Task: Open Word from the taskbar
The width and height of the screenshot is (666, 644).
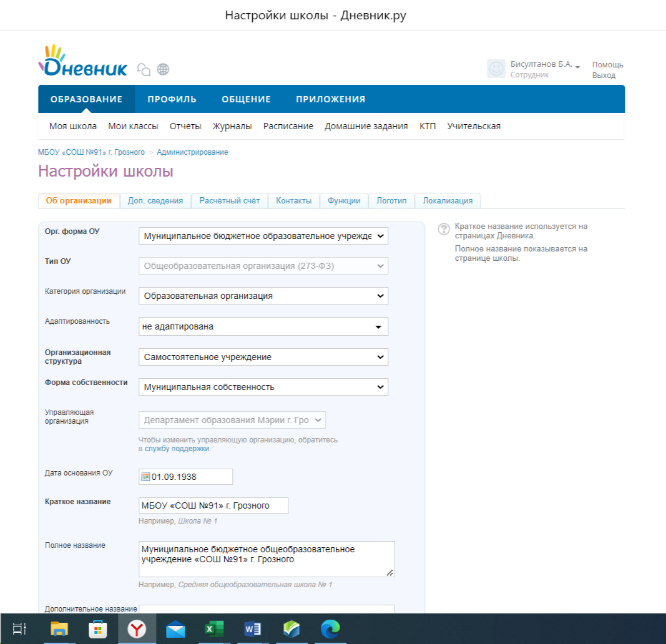Action: click(x=253, y=629)
